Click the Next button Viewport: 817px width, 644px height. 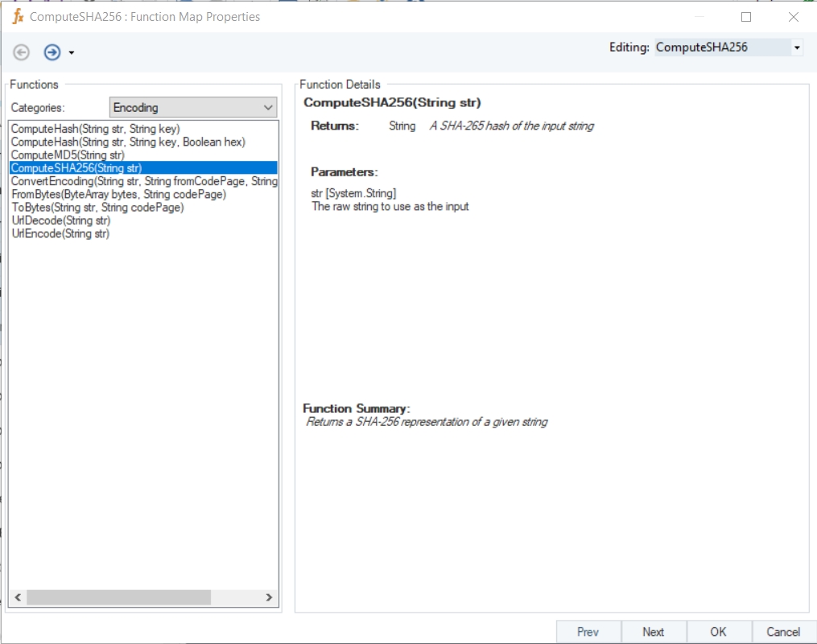pos(654,632)
